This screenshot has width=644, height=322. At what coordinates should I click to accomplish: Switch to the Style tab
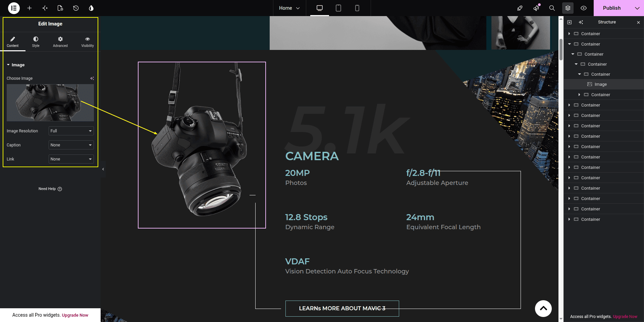[x=36, y=42]
